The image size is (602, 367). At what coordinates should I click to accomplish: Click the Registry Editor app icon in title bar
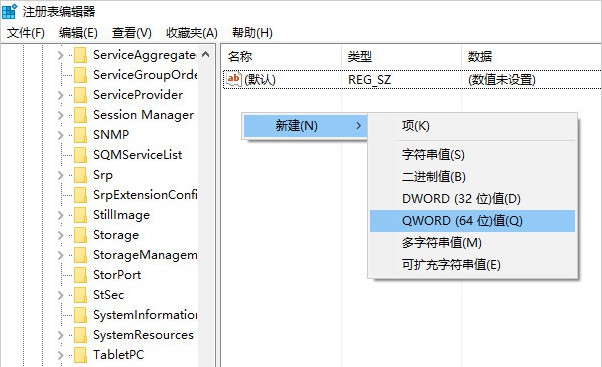(x=9, y=11)
